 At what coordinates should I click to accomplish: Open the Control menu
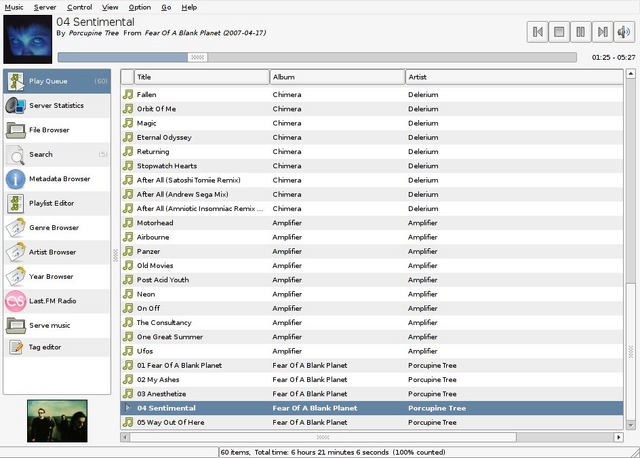coord(80,7)
